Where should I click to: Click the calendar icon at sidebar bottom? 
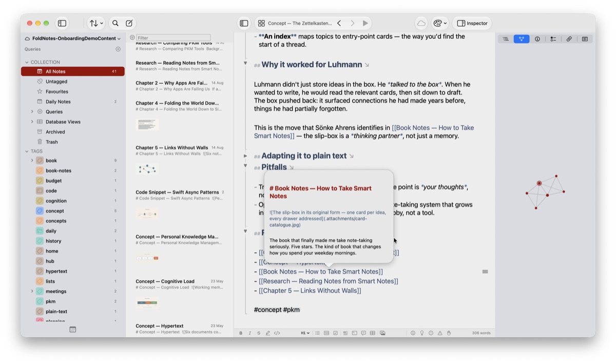tap(73, 330)
